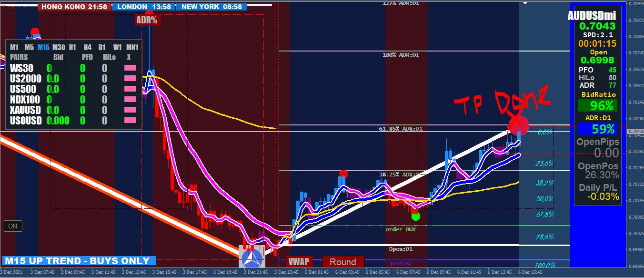Click the pink swatch in the XAUUSD row

click(130, 110)
